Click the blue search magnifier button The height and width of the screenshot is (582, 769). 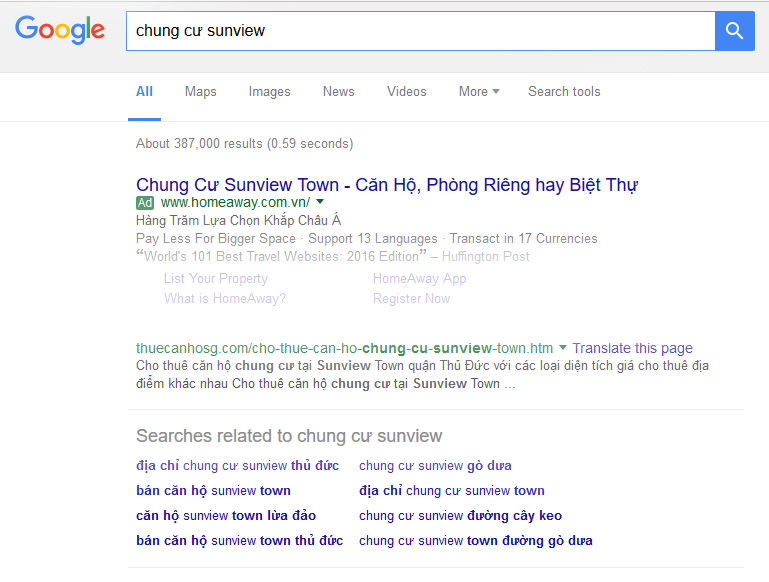click(734, 31)
